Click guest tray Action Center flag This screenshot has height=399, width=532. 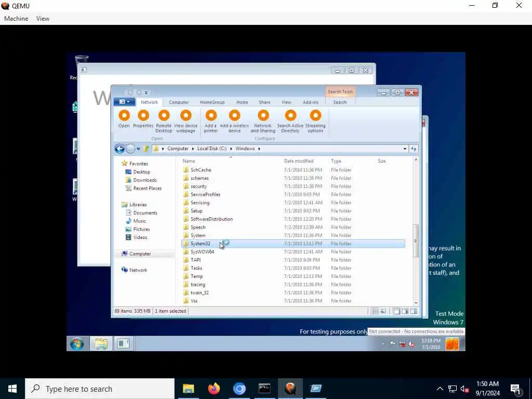[393, 344]
